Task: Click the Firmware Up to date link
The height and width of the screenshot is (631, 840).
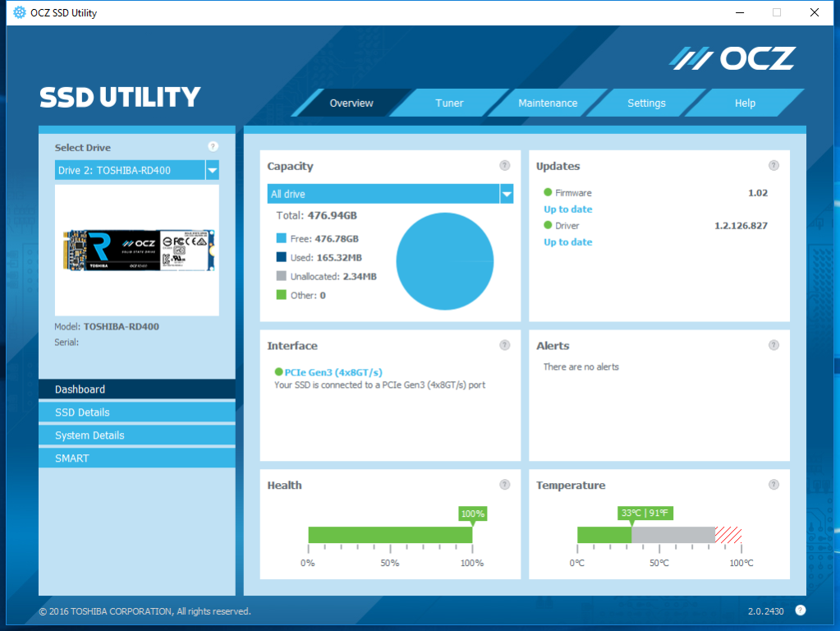Action: pos(567,210)
